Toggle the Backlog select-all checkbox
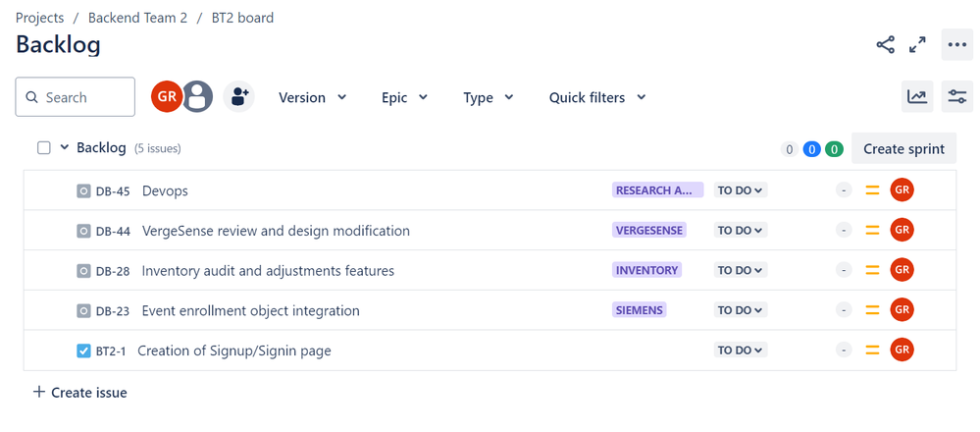The height and width of the screenshot is (432, 980). (44, 148)
